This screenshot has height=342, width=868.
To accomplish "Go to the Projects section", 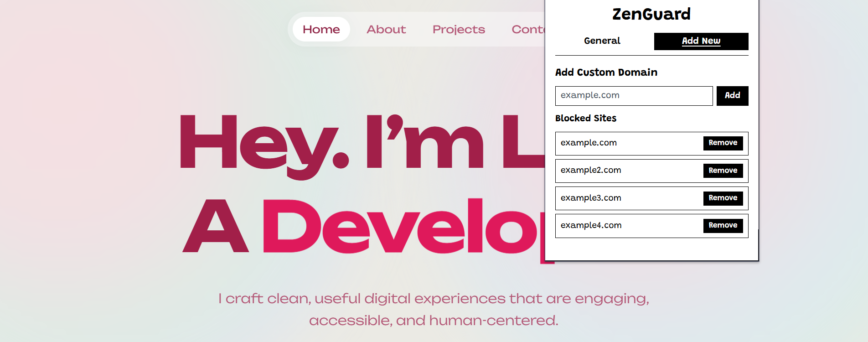I will click(459, 29).
